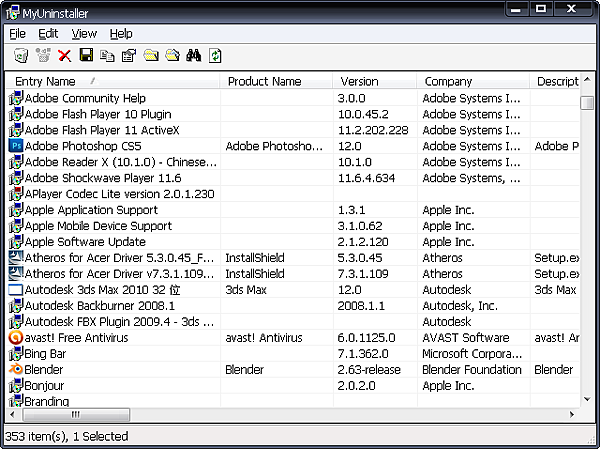This screenshot has width=600, height=449.
Task: Click the red X Delete Entry icon
Action: 65,56
